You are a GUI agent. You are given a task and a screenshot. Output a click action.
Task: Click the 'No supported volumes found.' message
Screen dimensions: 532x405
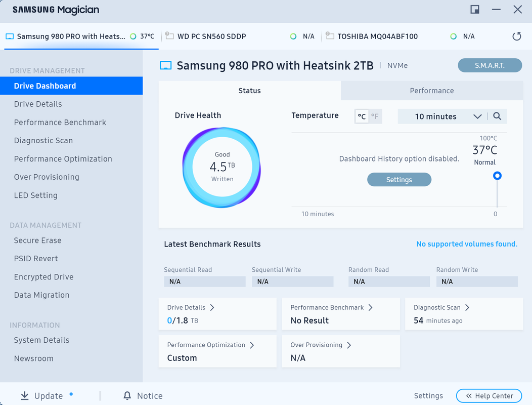[x=467, y=244]
